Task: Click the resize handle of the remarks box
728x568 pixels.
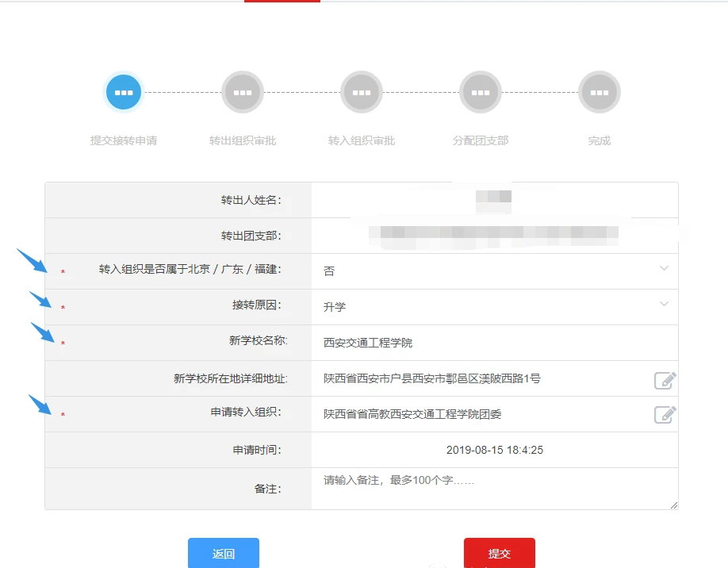Action: pos(674,505)
